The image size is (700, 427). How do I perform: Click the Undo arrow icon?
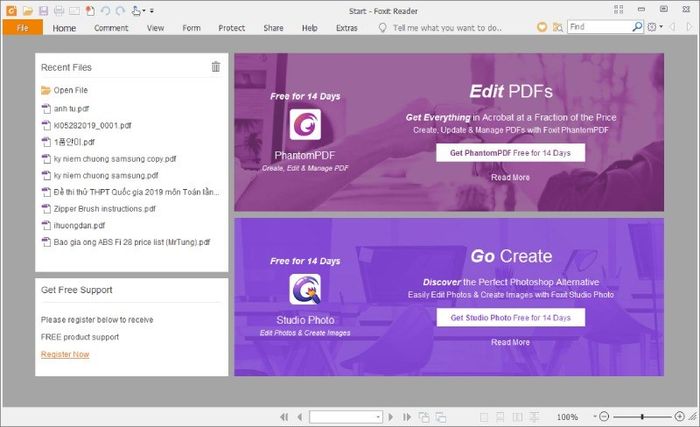tap(105, 10)
